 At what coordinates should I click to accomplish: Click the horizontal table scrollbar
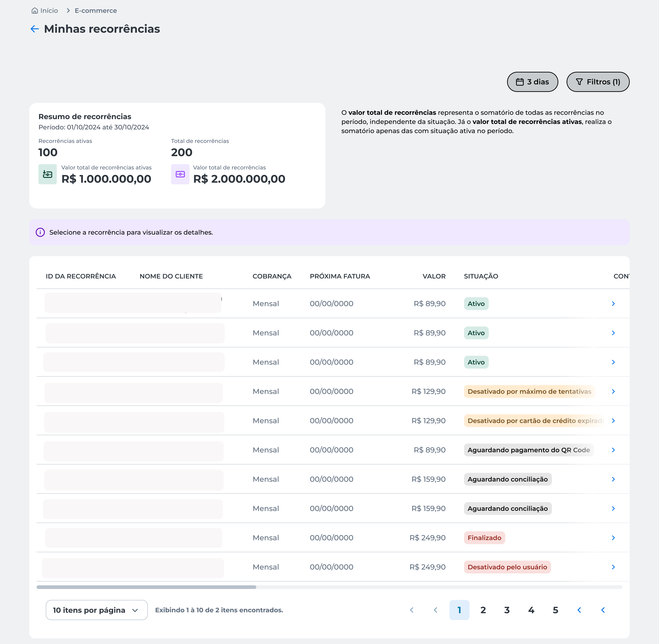click(146, 587)
